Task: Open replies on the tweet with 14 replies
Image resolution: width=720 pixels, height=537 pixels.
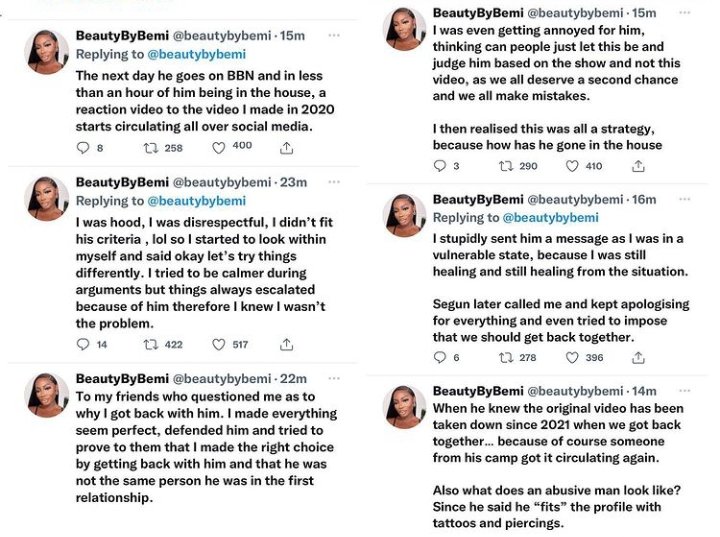Action: (x=84, y=345)
